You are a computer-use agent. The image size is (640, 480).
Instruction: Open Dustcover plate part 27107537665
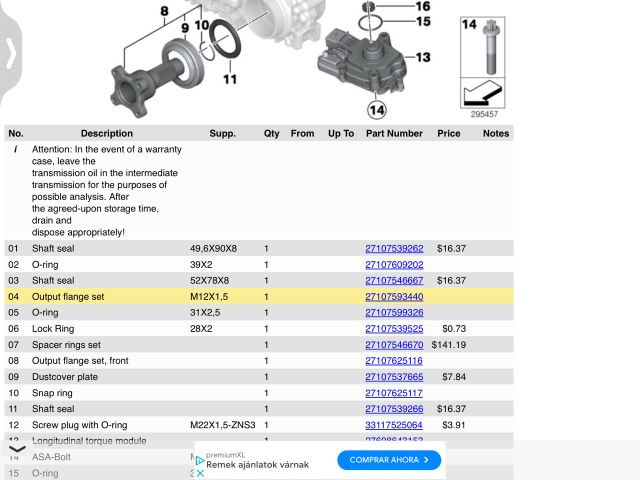(x=394, y=377)
